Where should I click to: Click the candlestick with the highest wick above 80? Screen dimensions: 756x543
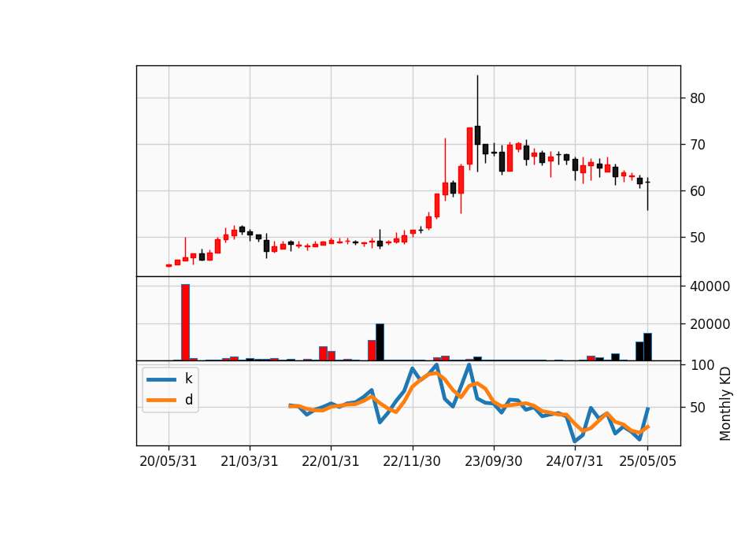(x=477, y=124)
